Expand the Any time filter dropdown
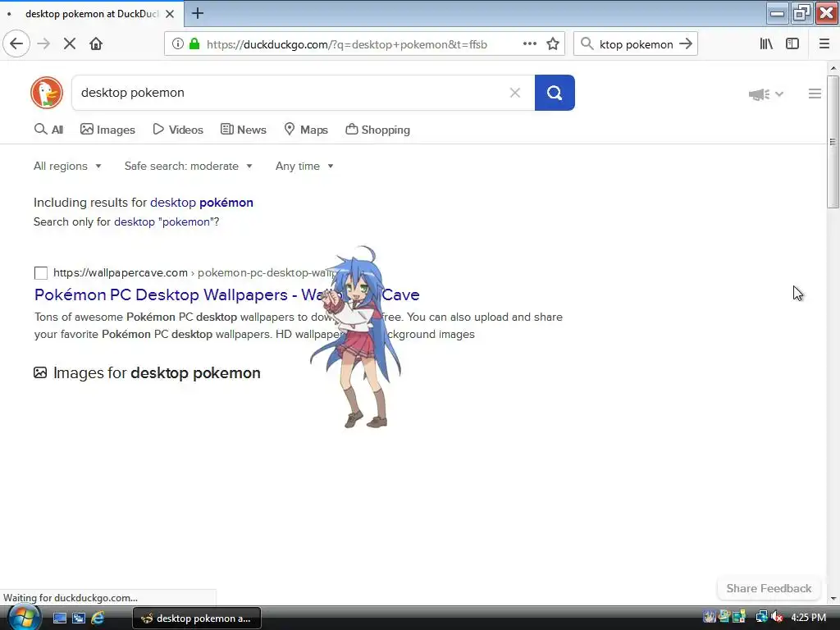Image resolution: width=840 pixels, height=630 pixels. click(304, 166)
